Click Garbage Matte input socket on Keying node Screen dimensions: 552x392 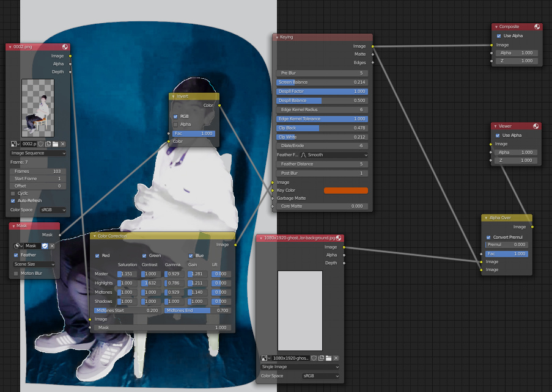coord(273,198)
